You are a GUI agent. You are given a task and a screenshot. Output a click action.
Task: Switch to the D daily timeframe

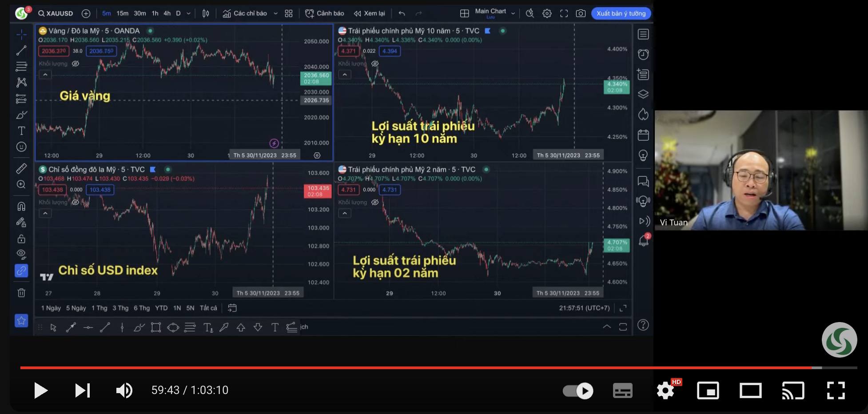pyautogui.click(x=179, y=13)
